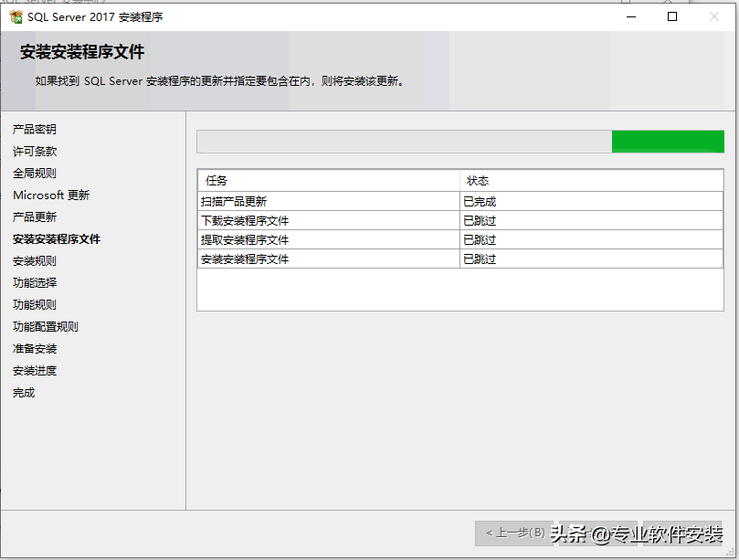Go to the 许可条款 step
This screenshot has height=560, width=739.
(35, 152)
